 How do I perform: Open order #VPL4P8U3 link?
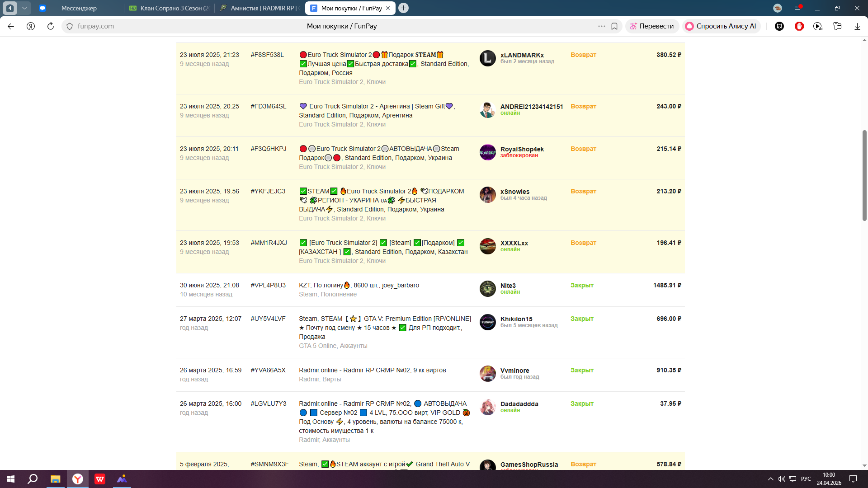click(x=268, y=285)
